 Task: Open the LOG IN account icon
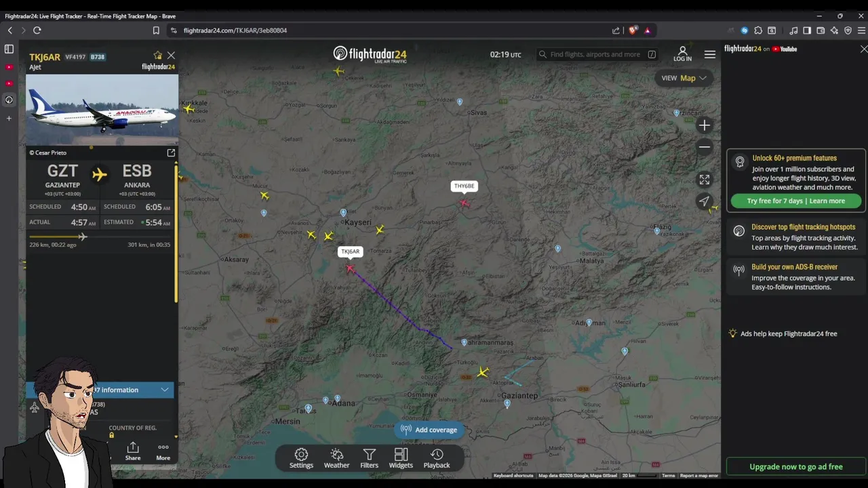point(682,54)
